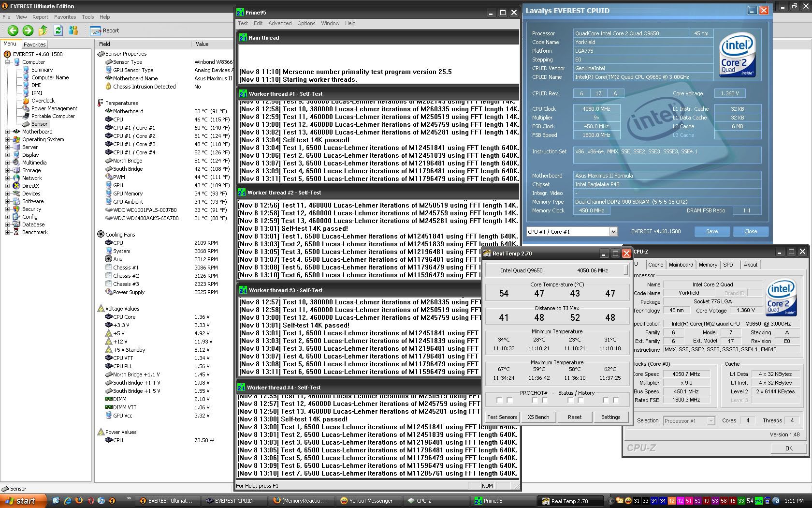The width and height of the screenshot is (812, 508).
Task: Click the Windows start button
Action: click(x=23, y=501)
